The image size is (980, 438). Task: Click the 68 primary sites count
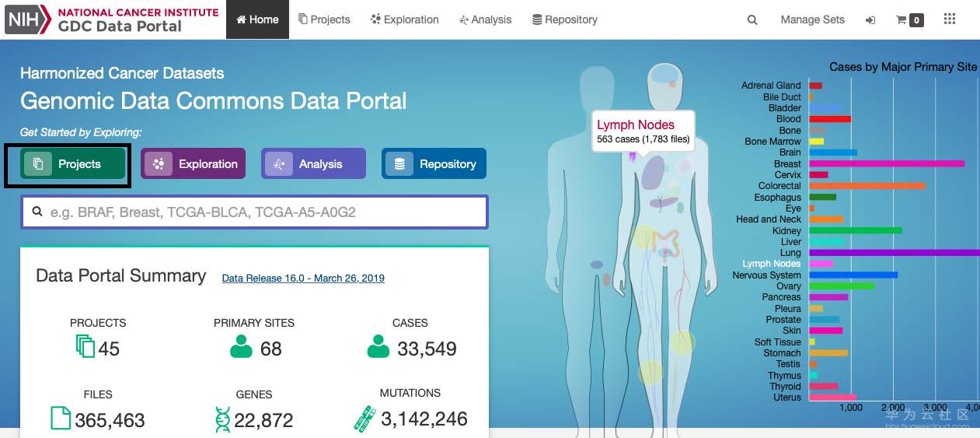coord(270,349)
